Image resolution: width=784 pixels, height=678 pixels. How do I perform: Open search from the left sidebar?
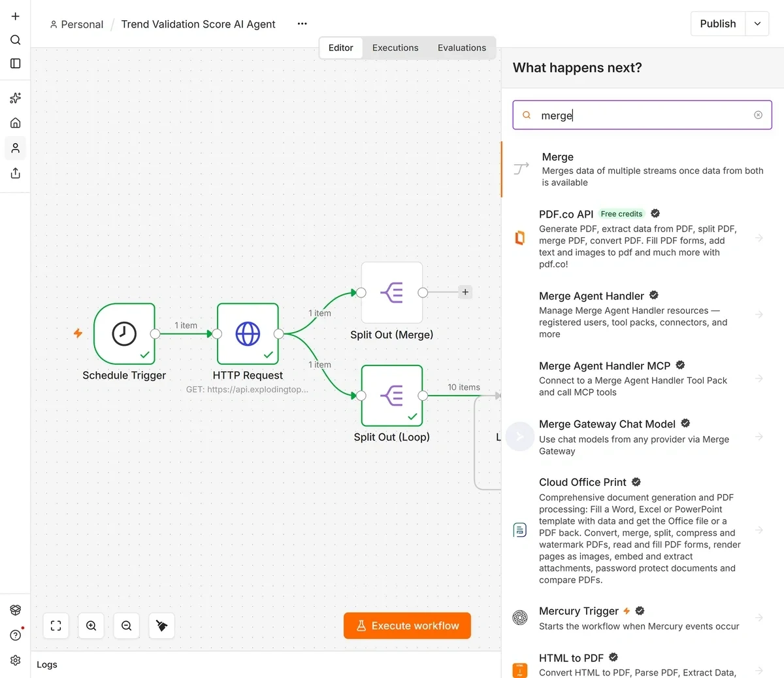click(x=16, y=40)
